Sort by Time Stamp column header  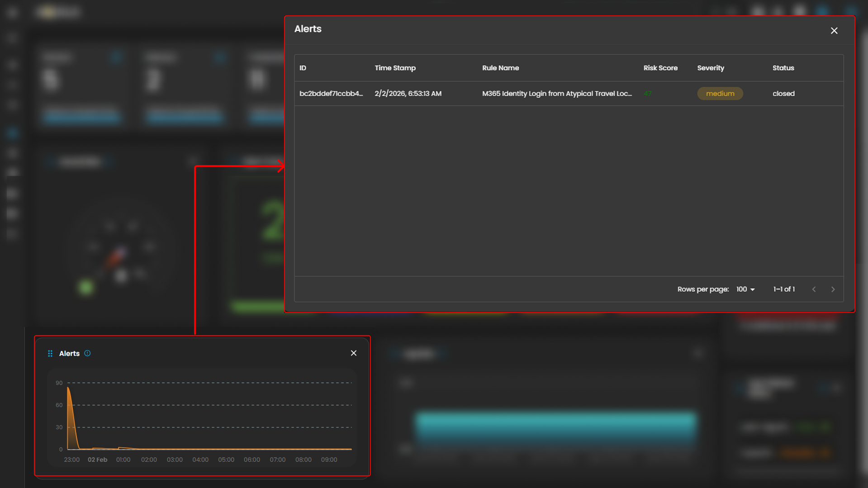pos(395,68)
